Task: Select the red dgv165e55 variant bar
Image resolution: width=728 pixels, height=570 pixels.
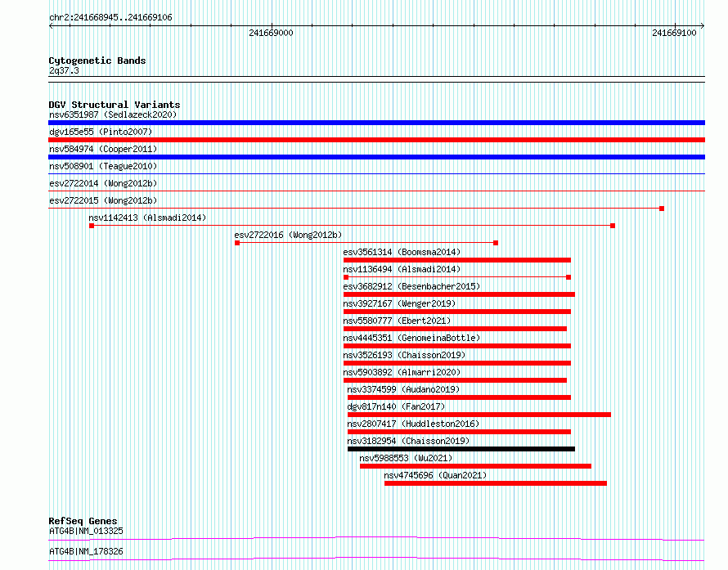Action: point(376,140)
